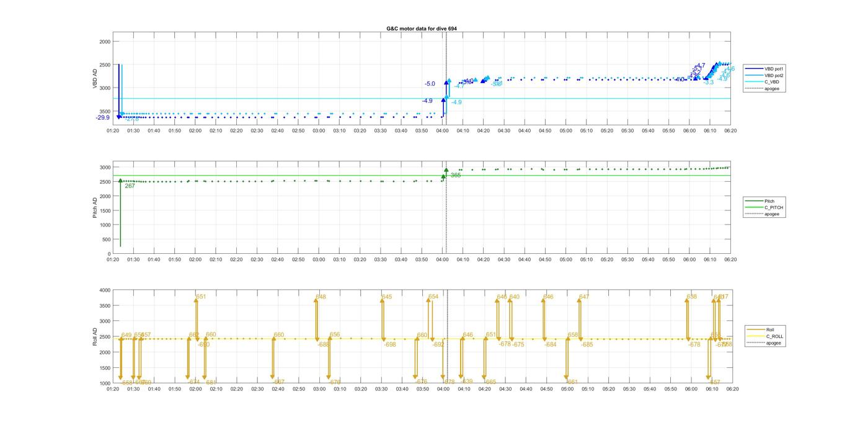This screenshot has width=868, height=430.
Task: Click the '02:00' tick under the Roll plot
Action: [195, 389]
